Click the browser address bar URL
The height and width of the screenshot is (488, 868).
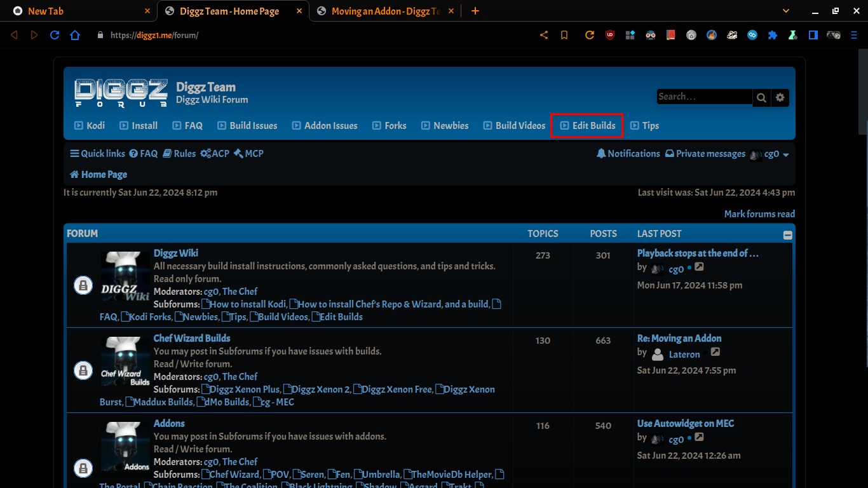[x=154, y=35]
